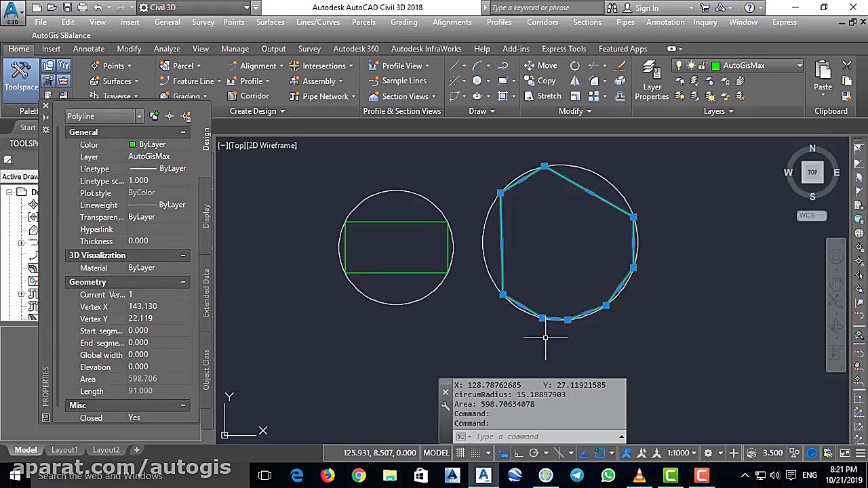Click the Vertex X value 143.130
The width and height of the screenshot is (868, 488).
(x=142, y=306)
